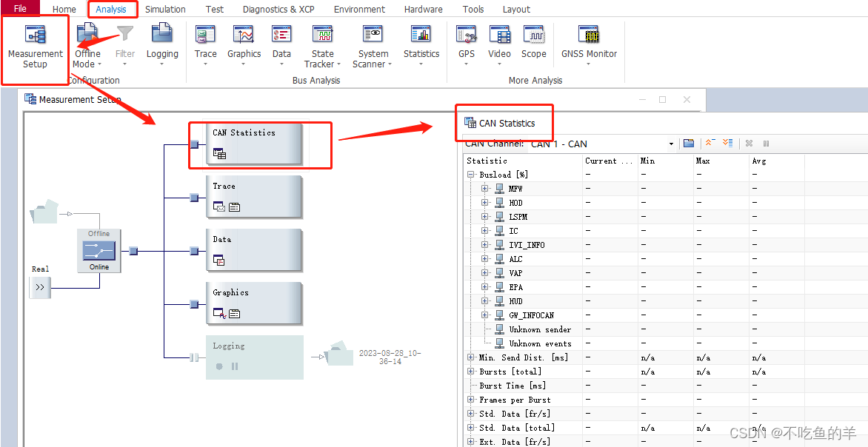Click the connector square before Graphics block

(194, 304)
